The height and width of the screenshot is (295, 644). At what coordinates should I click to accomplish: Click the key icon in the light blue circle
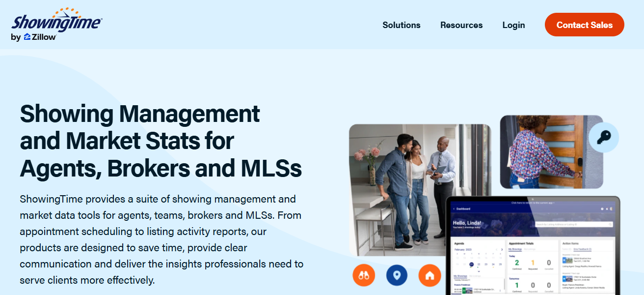pos(604,138)
